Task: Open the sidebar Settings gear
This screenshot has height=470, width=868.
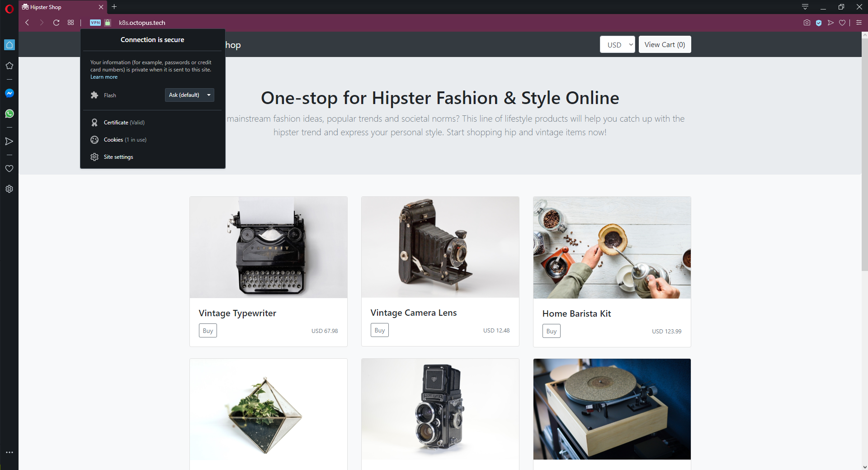Action: pyautogui.click(x=9, y=189)
